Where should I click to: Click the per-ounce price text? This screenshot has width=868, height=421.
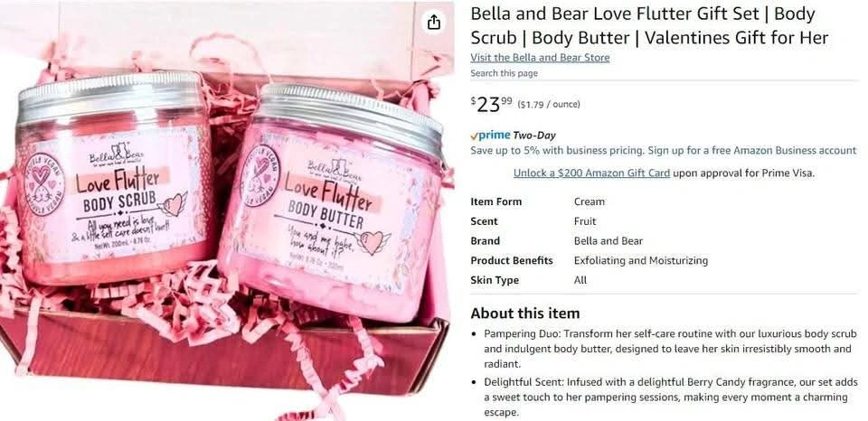pyautogui.click(x=548, y=105)
